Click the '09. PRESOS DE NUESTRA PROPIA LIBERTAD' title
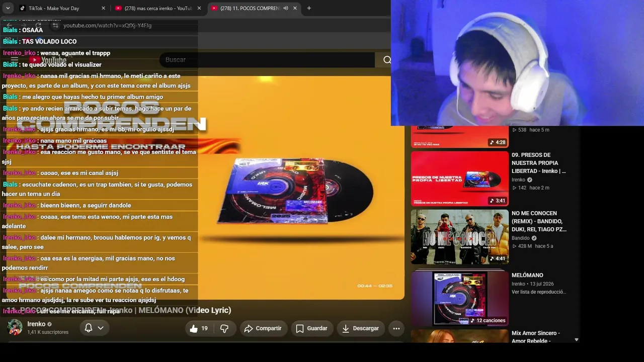 539,163
